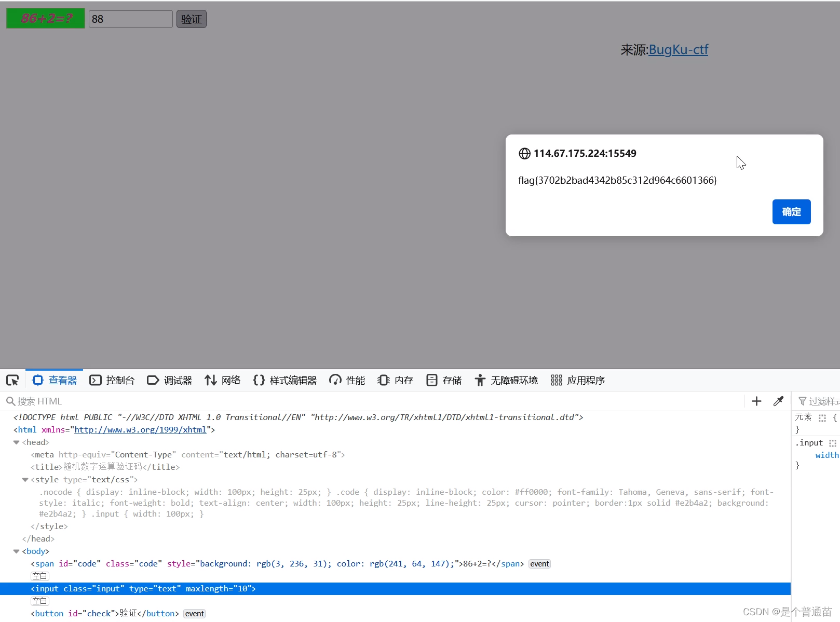Activate the element picker icon
Screen dimensions: 840x622
tap(12, 381)
